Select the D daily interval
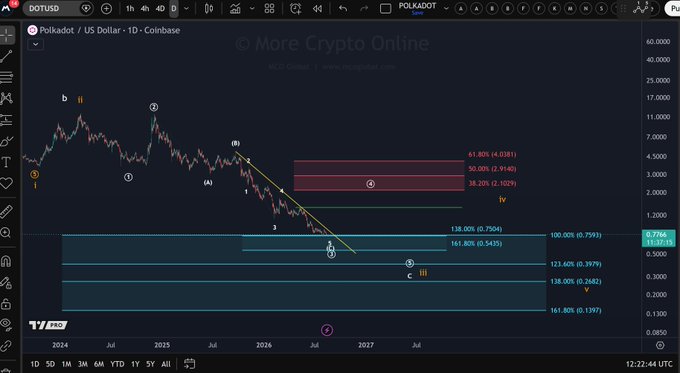 click(x=173, y=8)
